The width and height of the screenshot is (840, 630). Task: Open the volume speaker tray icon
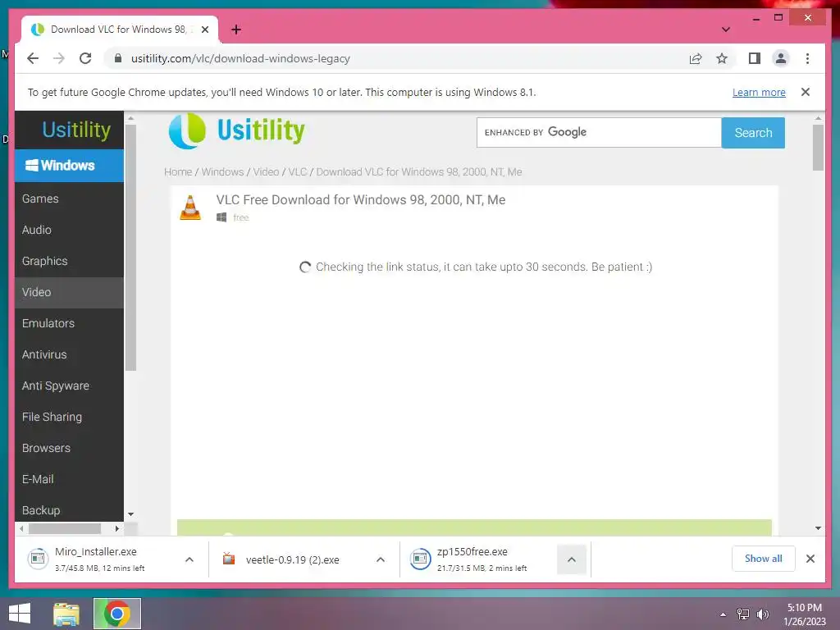pos(763,614)
